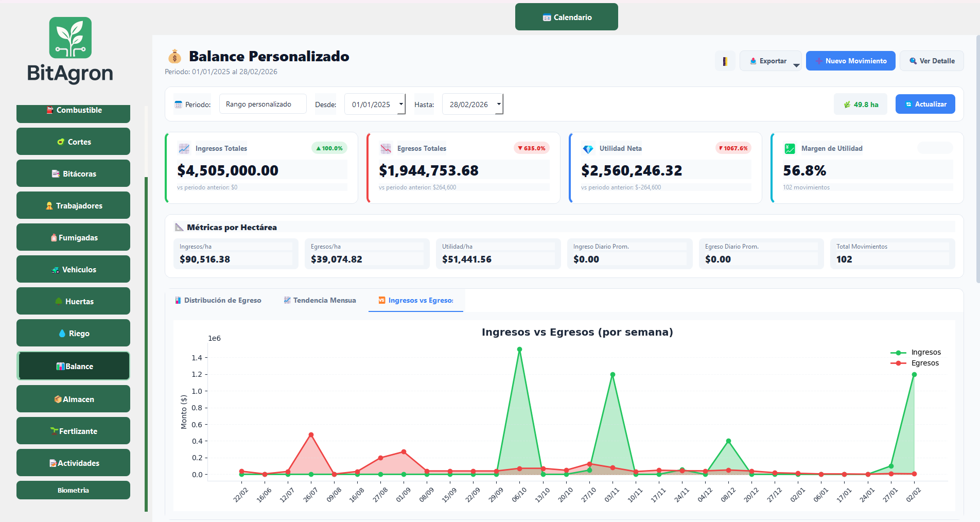Open Ver Detalle

point(932,61)
